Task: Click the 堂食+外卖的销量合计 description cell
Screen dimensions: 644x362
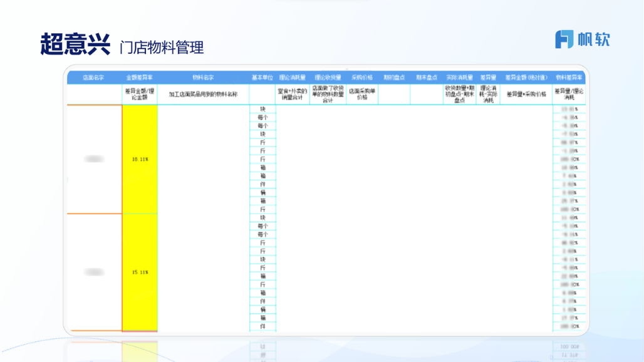Action: [293, 95]
